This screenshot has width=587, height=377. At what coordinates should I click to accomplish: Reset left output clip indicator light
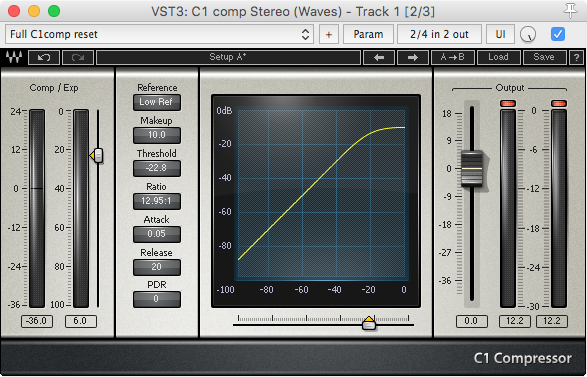coord(508,103)
